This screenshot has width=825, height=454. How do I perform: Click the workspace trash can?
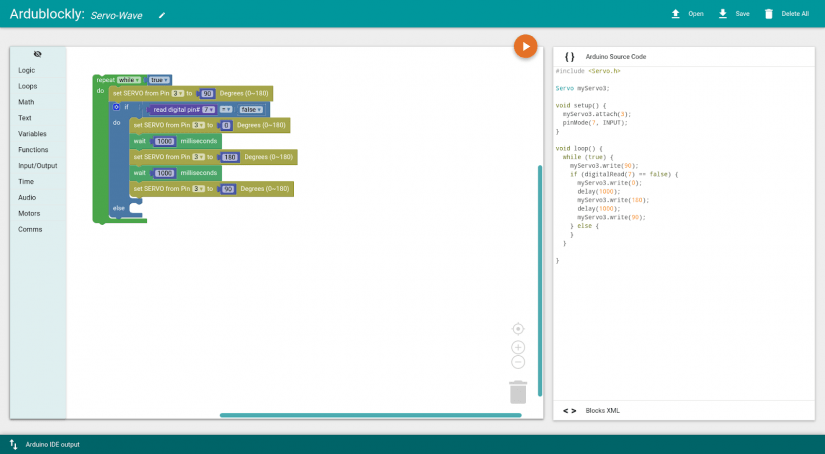coord(517,392)
